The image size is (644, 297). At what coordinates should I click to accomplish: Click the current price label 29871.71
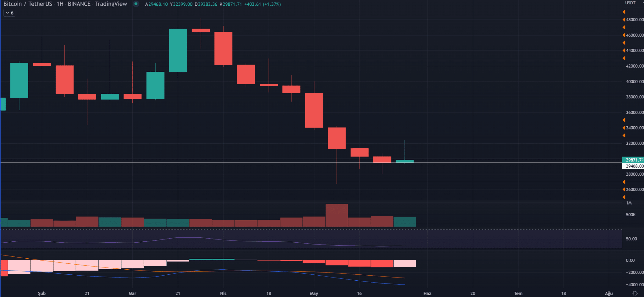[x=633, y=160]
